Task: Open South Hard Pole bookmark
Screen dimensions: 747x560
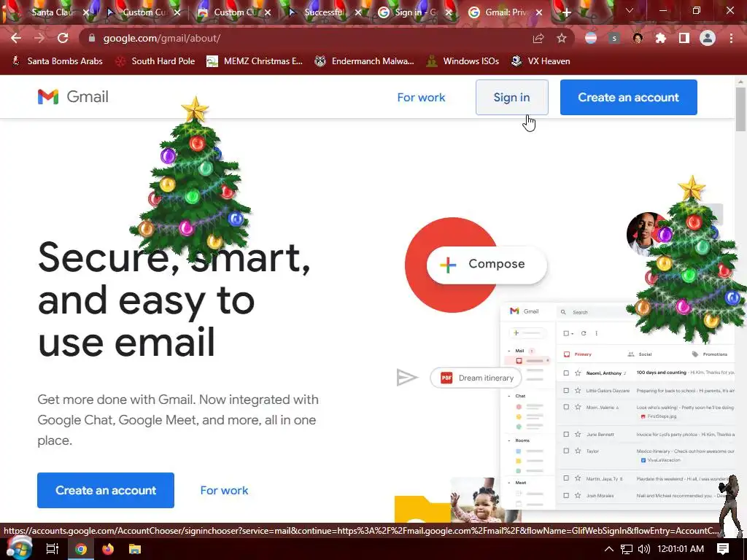Action: tap(155, 61)
